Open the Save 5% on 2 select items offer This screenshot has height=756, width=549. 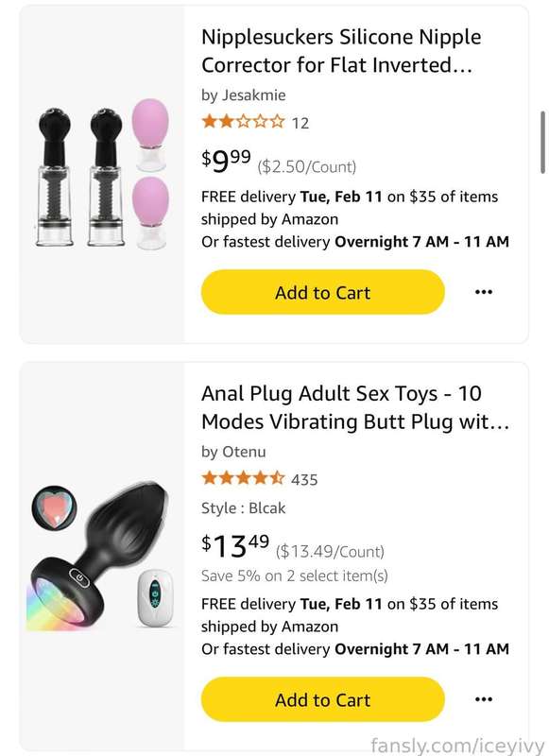coord(295,576)
